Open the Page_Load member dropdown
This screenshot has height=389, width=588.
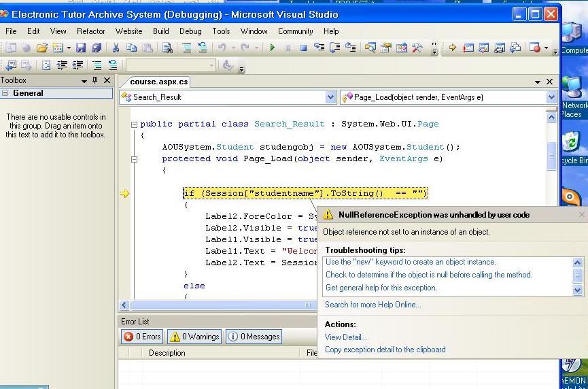point(551,97)
